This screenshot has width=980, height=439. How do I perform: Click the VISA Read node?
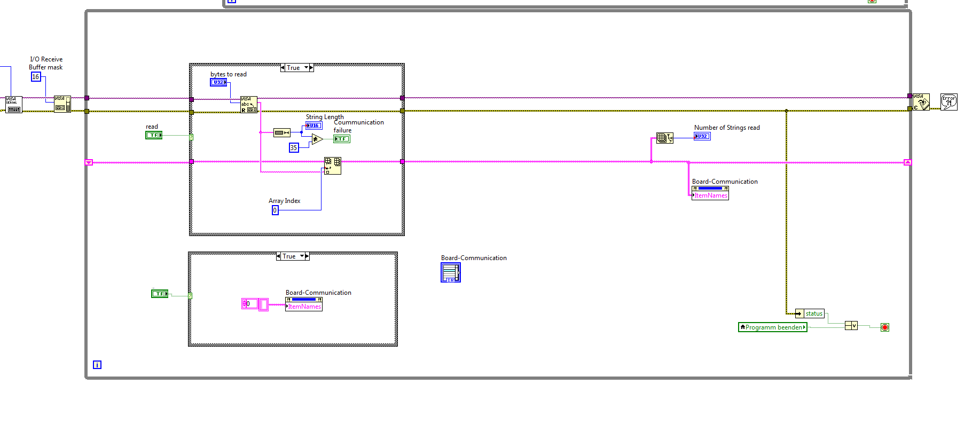249,105
